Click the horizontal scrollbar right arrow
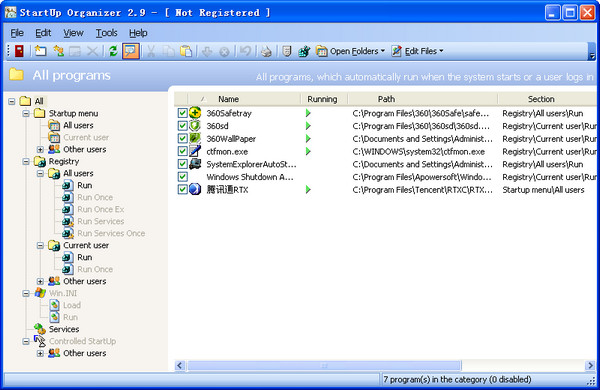Viewport: 600px width, 390px height. click(x=590, y=366)
